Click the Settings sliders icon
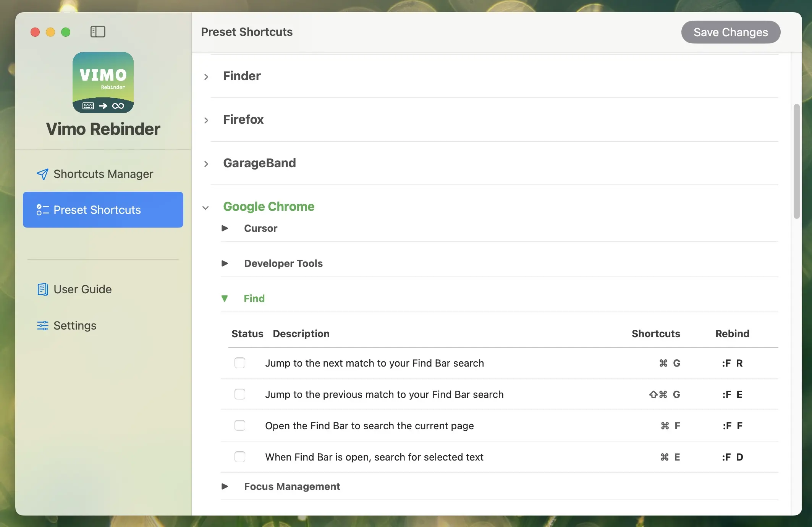 coord(42,325)
